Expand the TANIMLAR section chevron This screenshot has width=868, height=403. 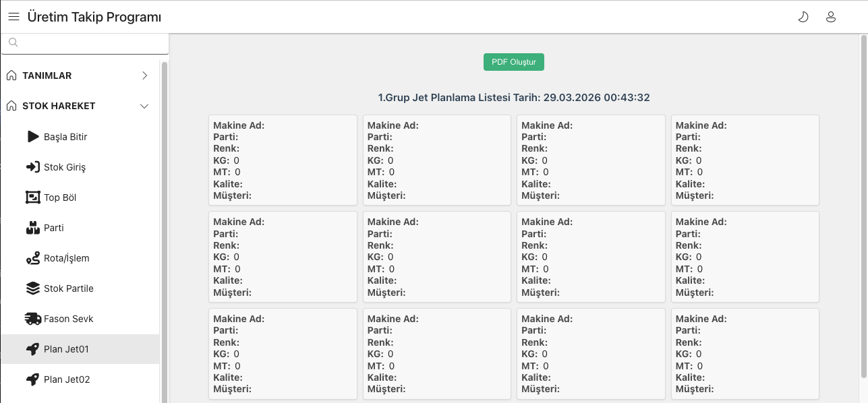pyautogui.click(x=144, y=75)
